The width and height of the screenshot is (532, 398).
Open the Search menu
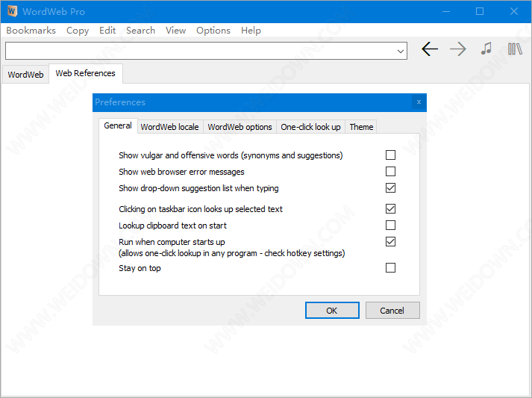tap(140, 31)
